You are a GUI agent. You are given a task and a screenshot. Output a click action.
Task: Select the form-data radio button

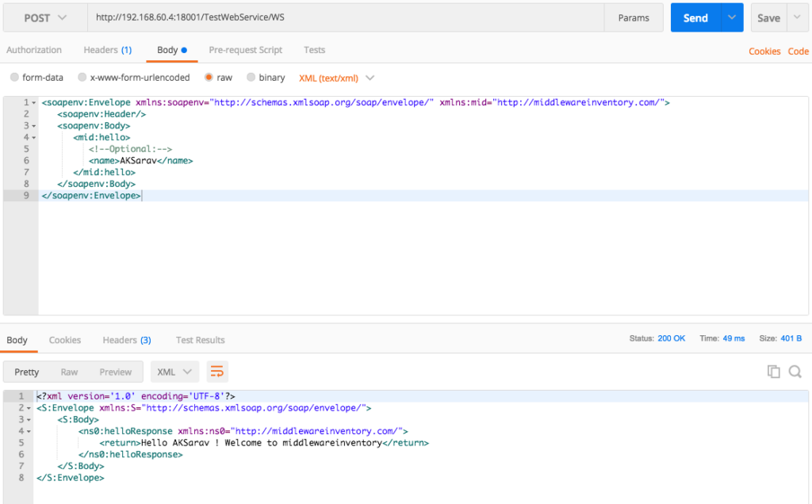(x=15, y=78)
